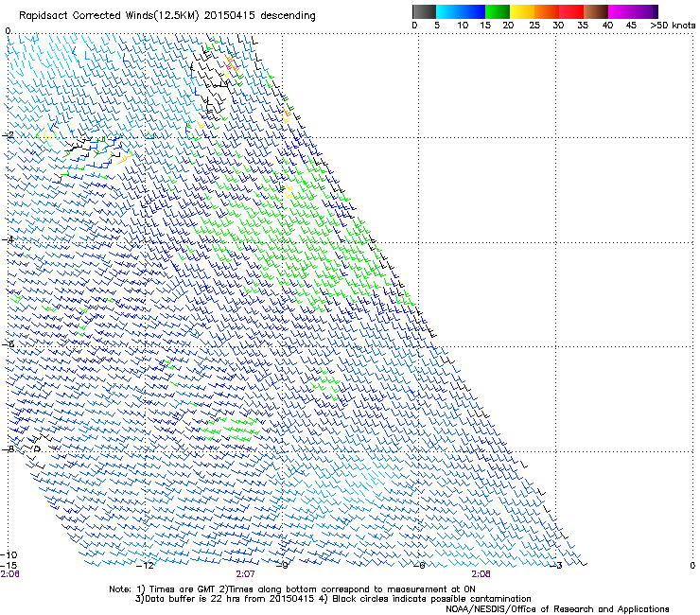700x615 pixels.
Task: Pick the green 15-20 knots color segment
Action: (498, 11)
